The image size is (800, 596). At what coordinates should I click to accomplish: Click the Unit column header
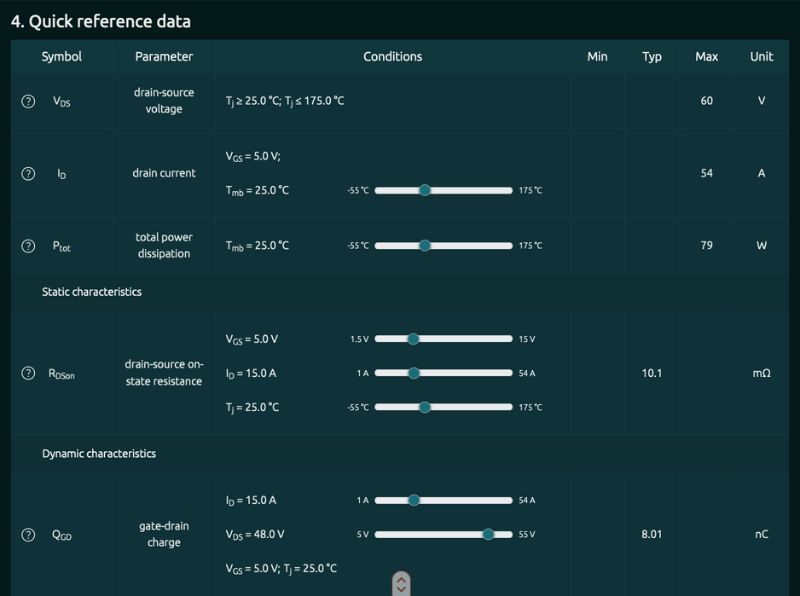coord(761,57)
